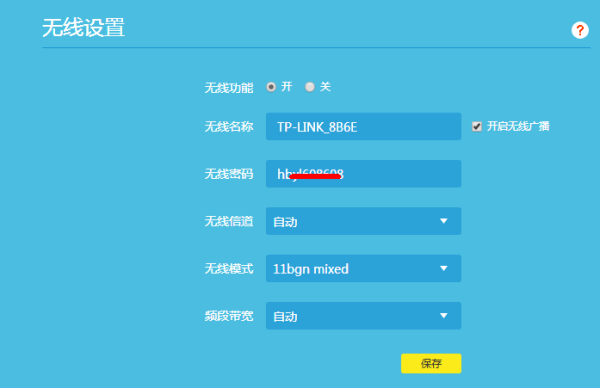Click the 无线信道 label
Screen dimensions: 600x388
click(229, 221)
